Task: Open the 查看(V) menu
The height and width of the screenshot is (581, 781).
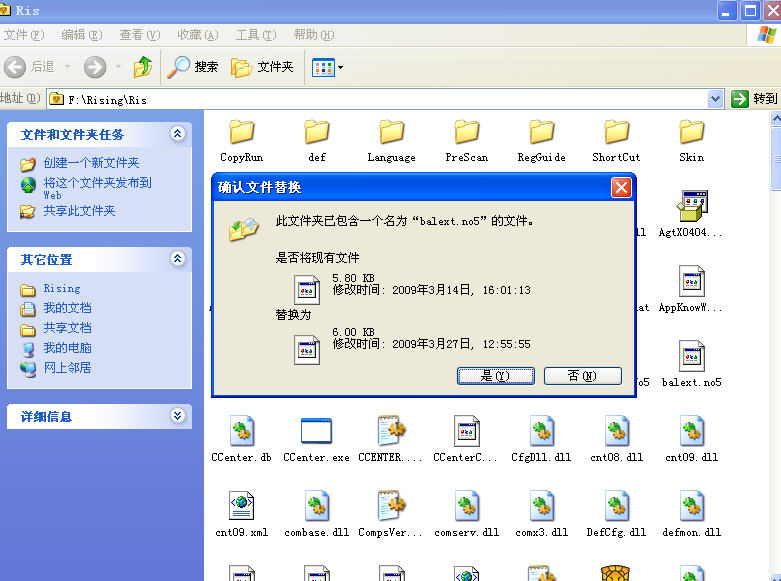Action: 139,35
